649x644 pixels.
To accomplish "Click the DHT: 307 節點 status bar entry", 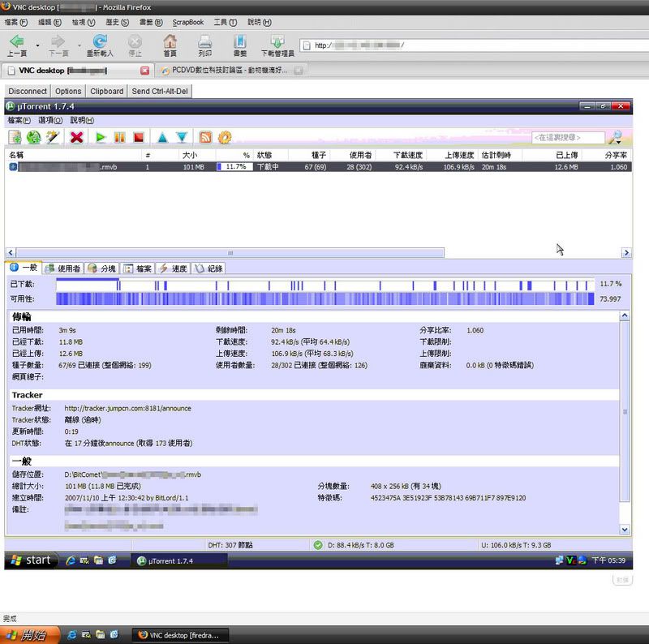I will click(x=230, y=545).
